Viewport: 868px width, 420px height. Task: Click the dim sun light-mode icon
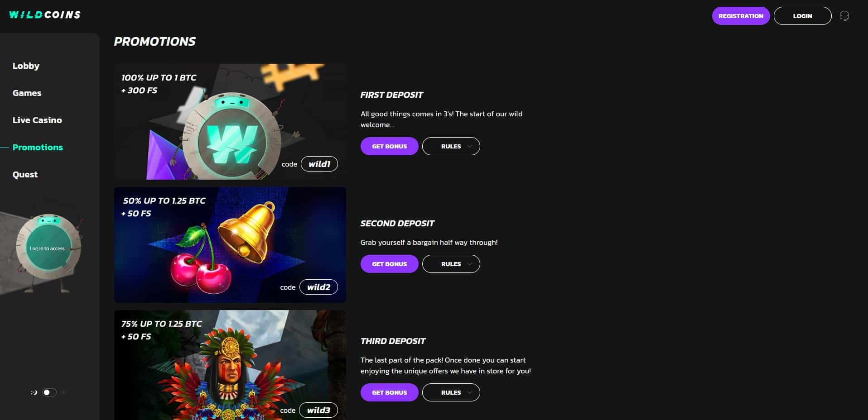pyautogui.click(x=63, y=392)
